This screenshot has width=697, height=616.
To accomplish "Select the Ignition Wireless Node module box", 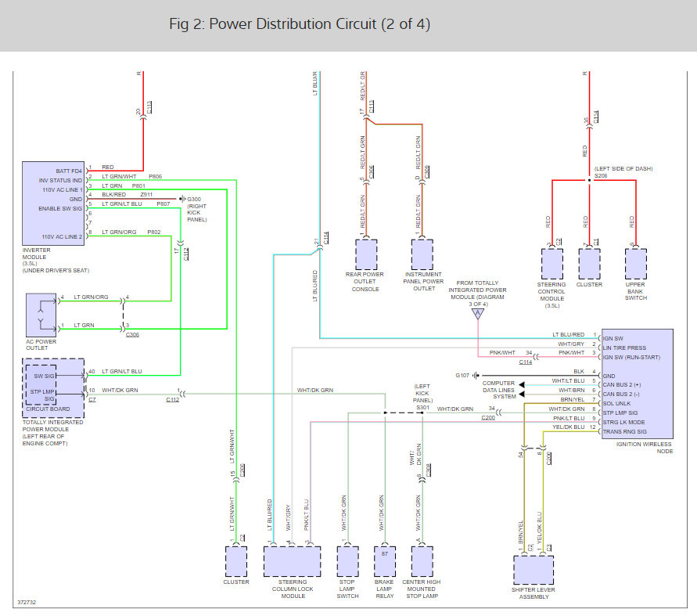I will click(638, 384).
